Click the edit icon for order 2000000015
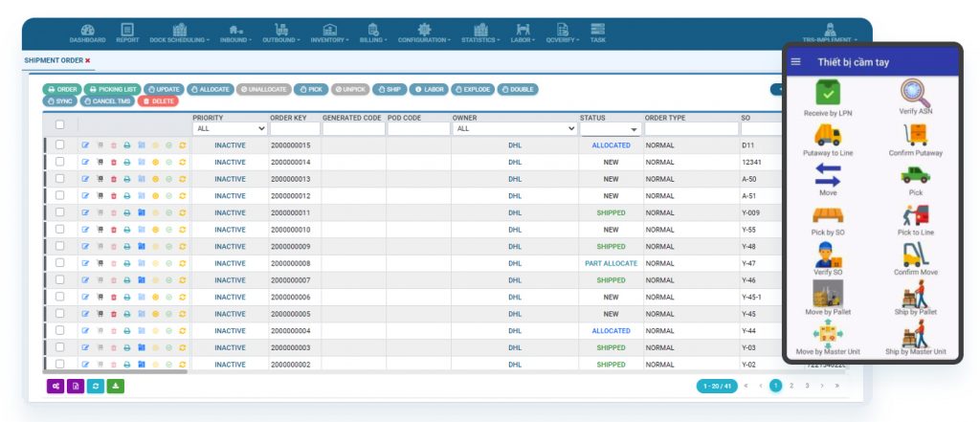980x422 pixels. (x=85, y=145)
